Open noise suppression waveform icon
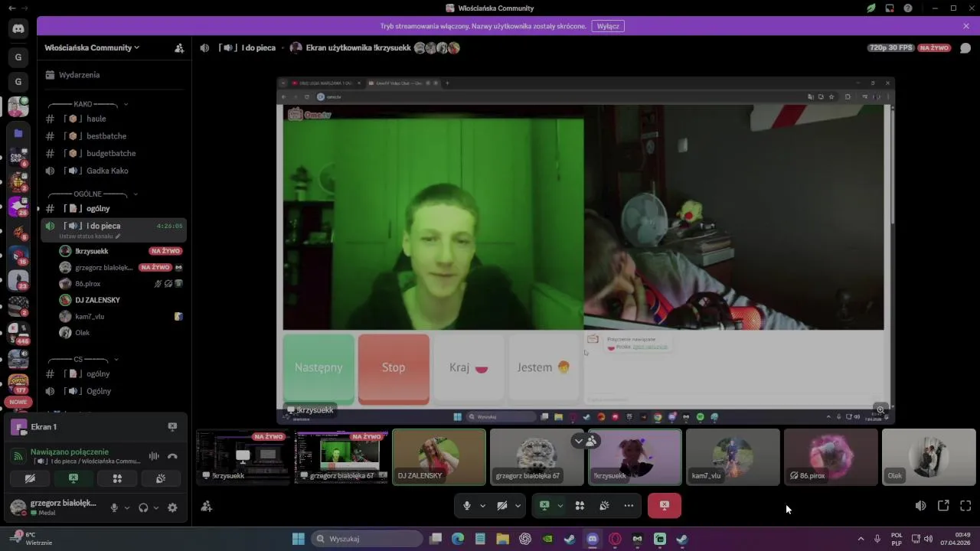Image resolution: width=980 pixels, height=551 pixels. [154, 456]
